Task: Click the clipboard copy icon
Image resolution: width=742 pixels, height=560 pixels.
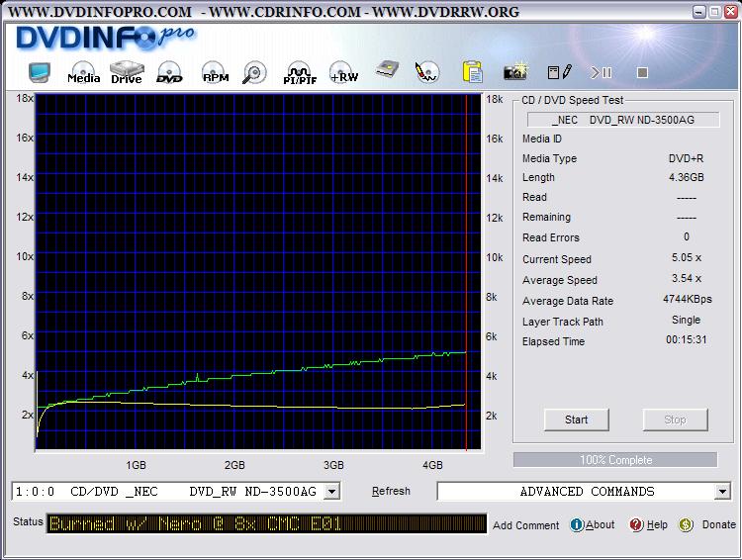Action: (x=472, y=72)
